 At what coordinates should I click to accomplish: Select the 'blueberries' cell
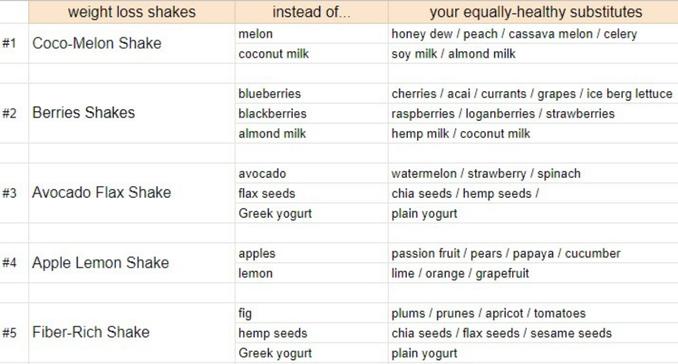[311, 93]
